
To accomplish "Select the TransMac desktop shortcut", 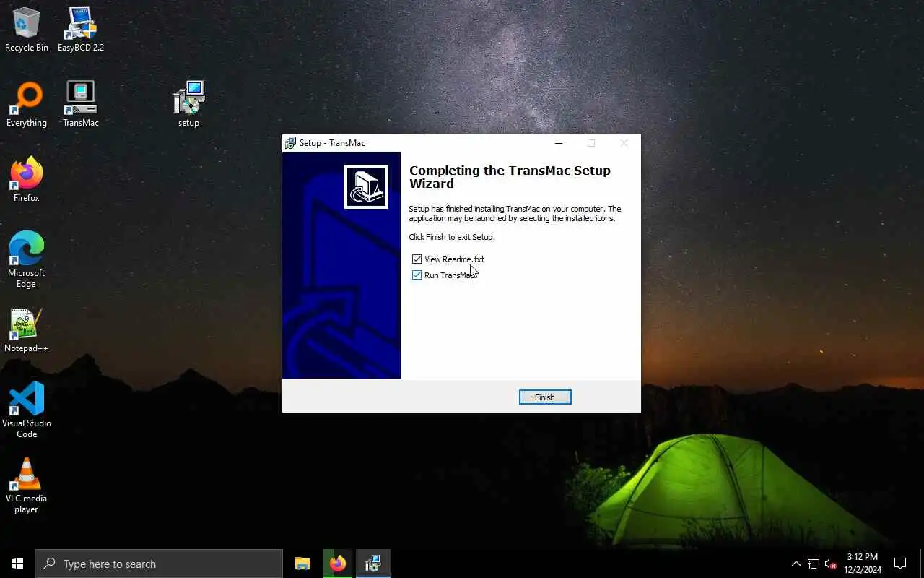I will 81,105.
